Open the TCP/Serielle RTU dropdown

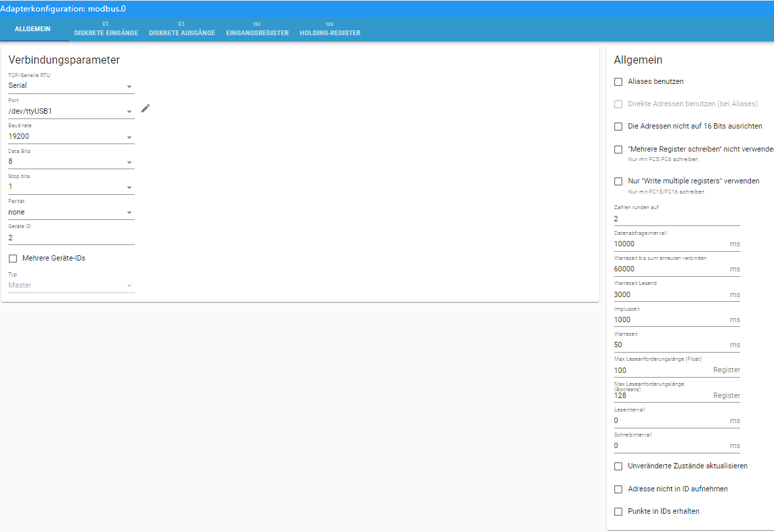(71, 86)
